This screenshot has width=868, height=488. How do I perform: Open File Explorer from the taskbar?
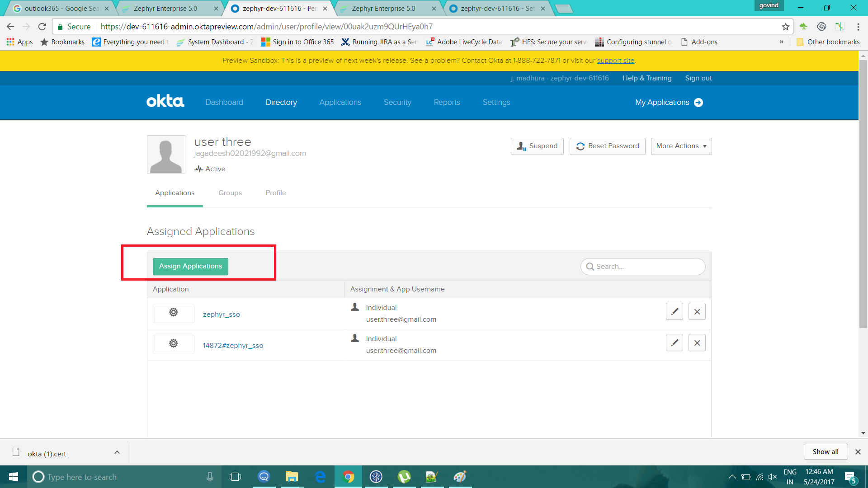[x=292, y=477]
